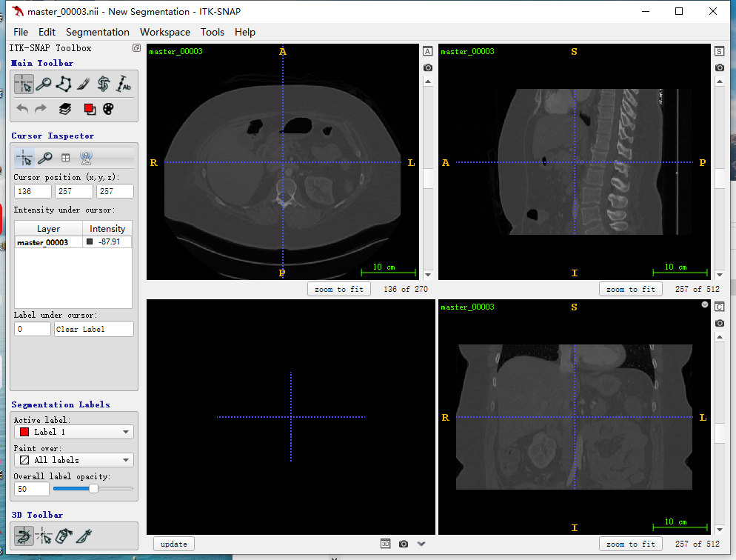Image resolution: width=736 pixels, height=560 pixels.
Task: Select the master_00003 layer row
Action: 73,242
